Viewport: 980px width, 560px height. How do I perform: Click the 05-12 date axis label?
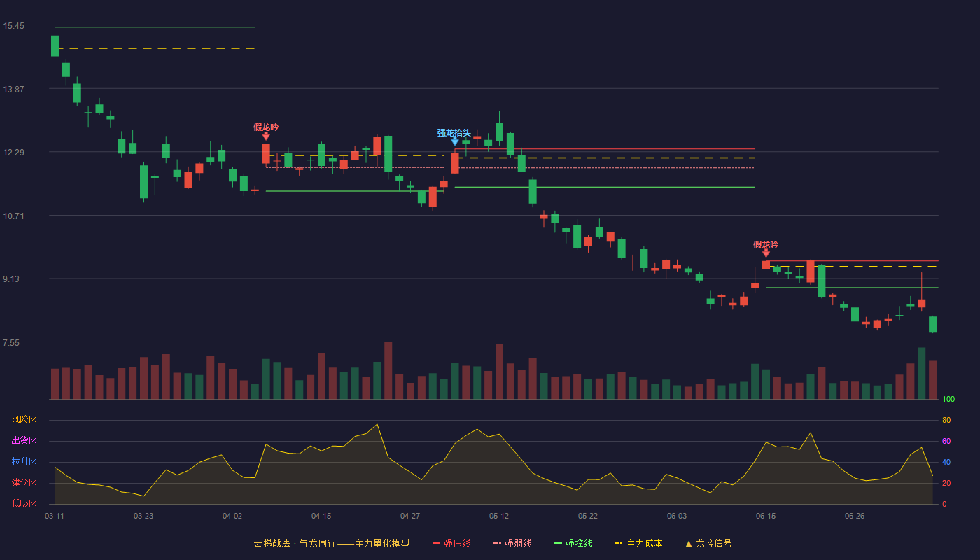coord(499,516)
